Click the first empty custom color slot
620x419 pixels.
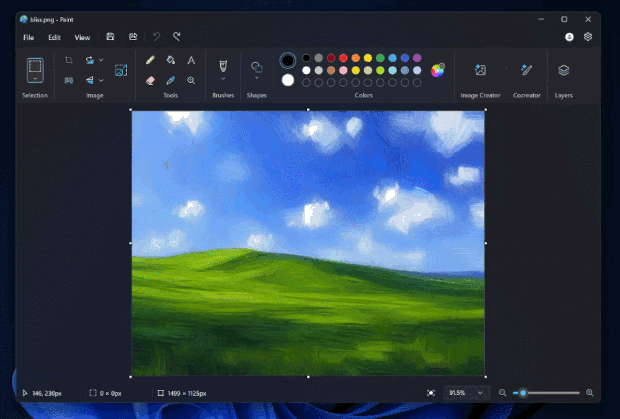(x=306, y=83)
